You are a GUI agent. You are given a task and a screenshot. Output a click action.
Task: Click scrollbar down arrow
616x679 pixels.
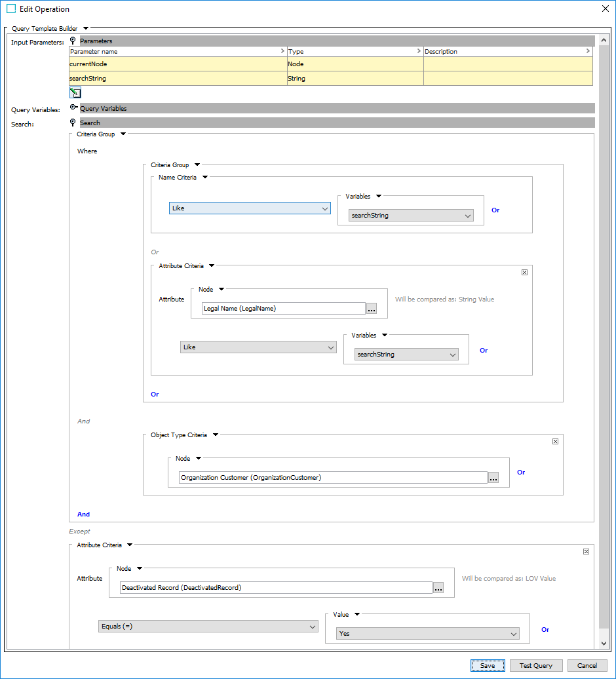click(x=604, y=644)
